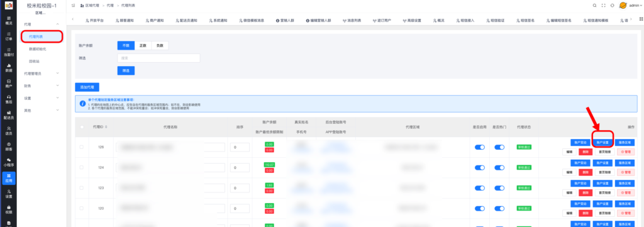Select the 不限 balance filter
The image size is (644, 227).
pos(126,45)
